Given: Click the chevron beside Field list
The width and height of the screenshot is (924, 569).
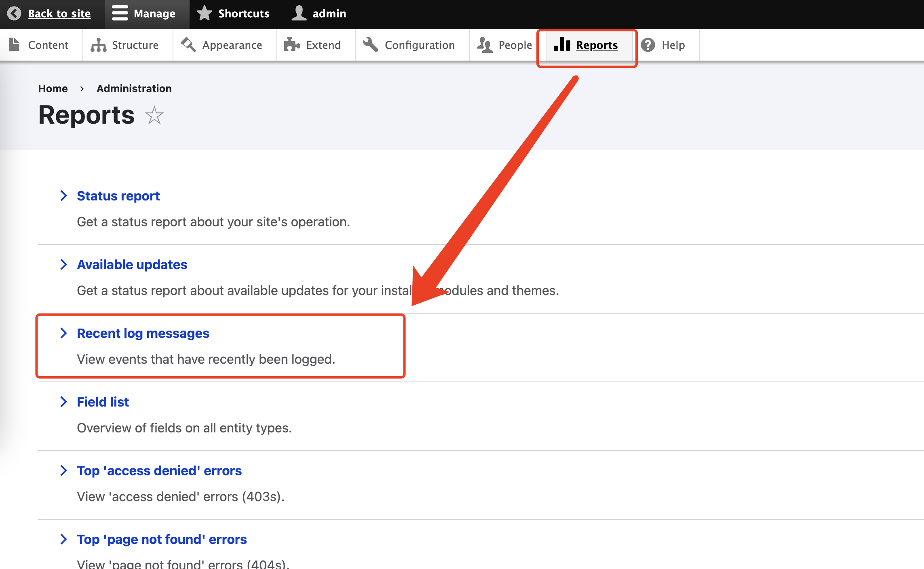Looking at the screenshot, I should coord(63,402).
